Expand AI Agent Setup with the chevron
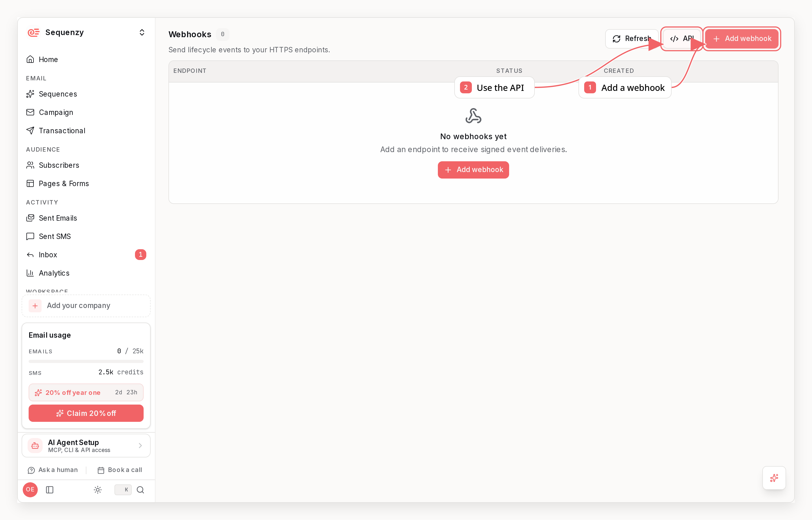This screenshot has width=812, height=520. pyautogui.click(x=140, y=446)
